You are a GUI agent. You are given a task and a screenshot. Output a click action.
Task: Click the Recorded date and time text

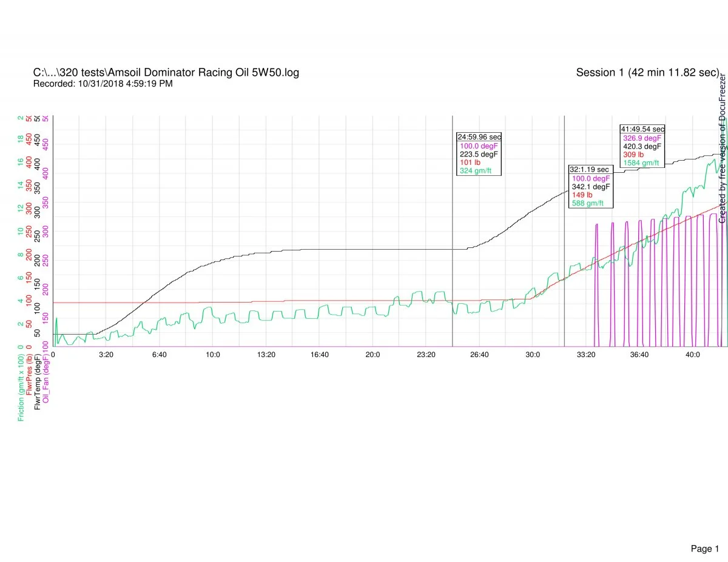click(103, 84)
